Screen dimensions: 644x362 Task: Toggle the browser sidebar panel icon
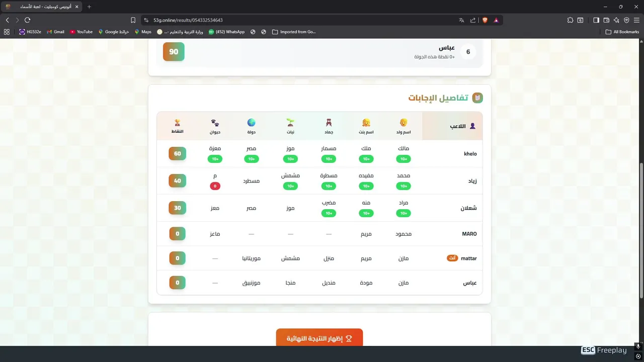(x=596, y=20)
